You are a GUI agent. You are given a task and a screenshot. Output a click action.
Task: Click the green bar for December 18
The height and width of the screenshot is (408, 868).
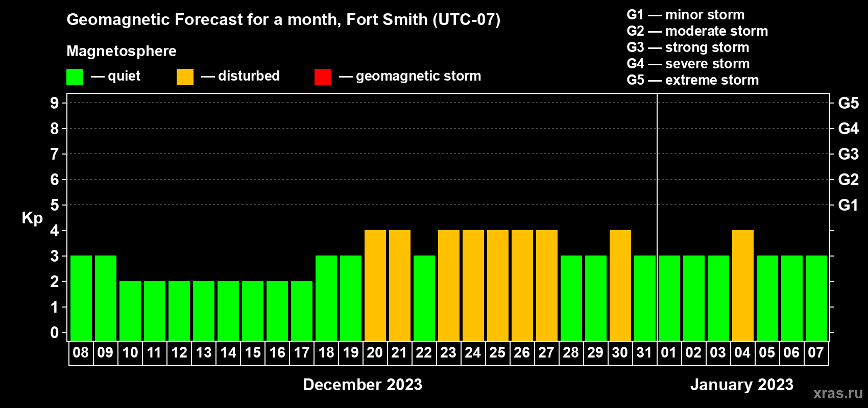click(x=326, y=298)
